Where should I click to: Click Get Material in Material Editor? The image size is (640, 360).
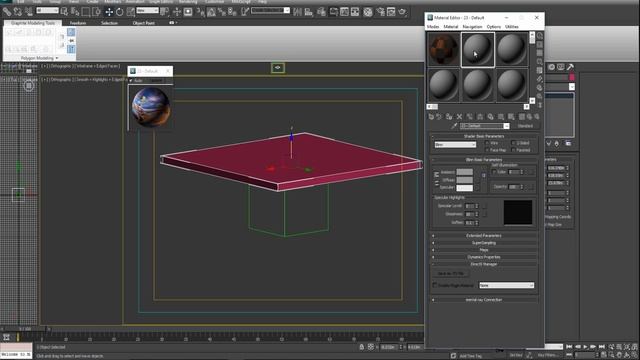click(x=431, y=117)
